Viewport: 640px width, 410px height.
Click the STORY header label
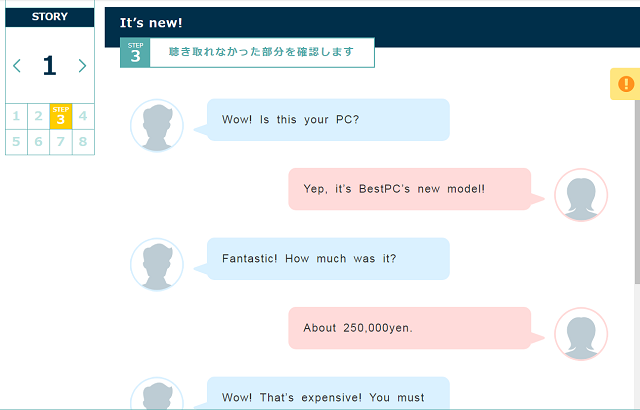tap(50, 17)
